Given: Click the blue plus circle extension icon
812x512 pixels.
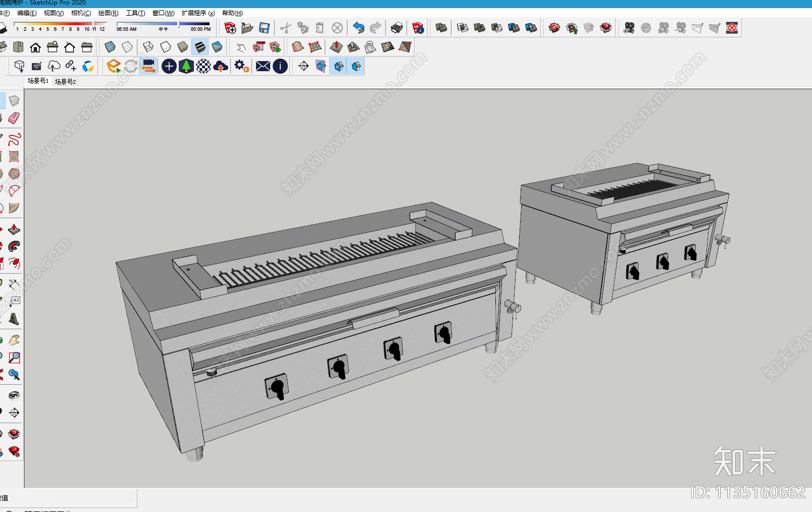Looking at the screenshot, I should coord(169,66).
